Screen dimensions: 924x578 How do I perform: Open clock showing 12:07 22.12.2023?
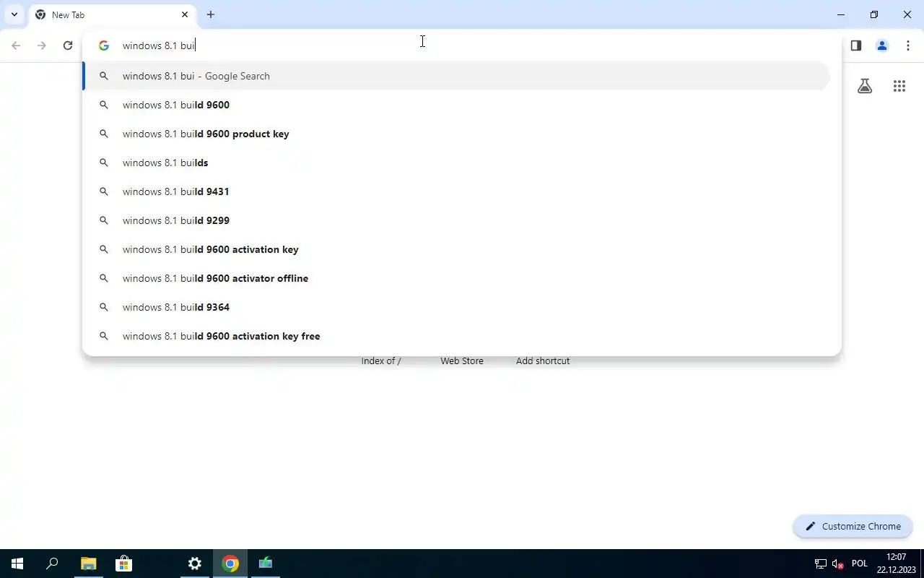(x=897, y=564)
